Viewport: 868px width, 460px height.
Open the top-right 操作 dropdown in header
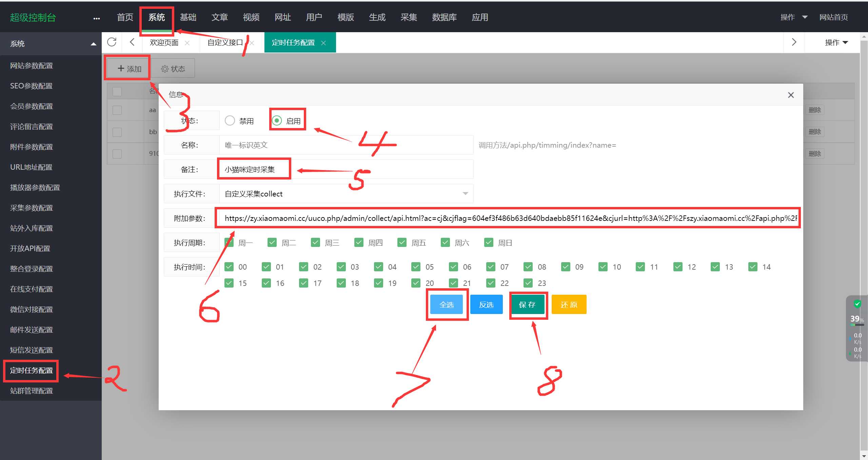pos(794,17)
